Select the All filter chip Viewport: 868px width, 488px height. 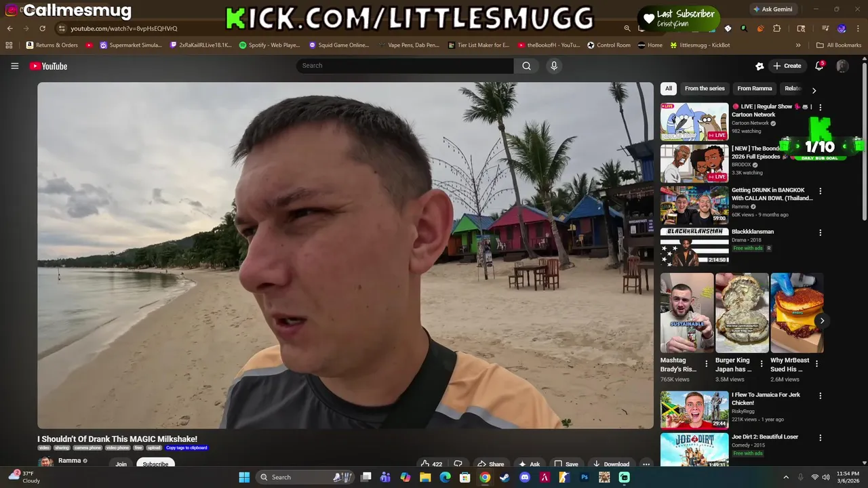(669, 88)
